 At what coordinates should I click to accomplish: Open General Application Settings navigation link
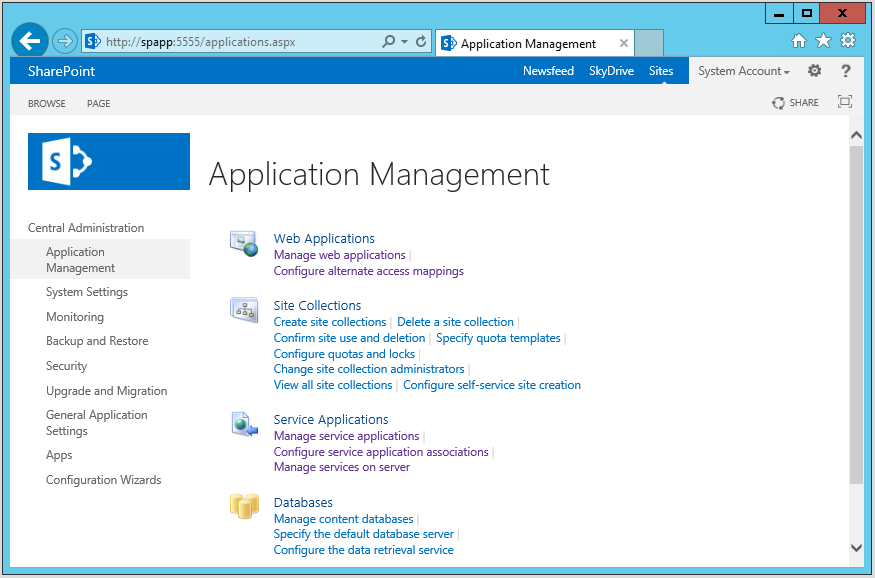97,422
